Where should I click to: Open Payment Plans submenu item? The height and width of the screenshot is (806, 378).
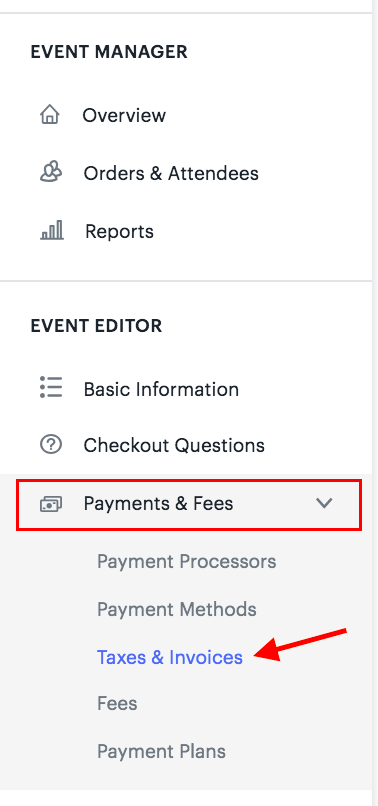(x=161, y=752)
